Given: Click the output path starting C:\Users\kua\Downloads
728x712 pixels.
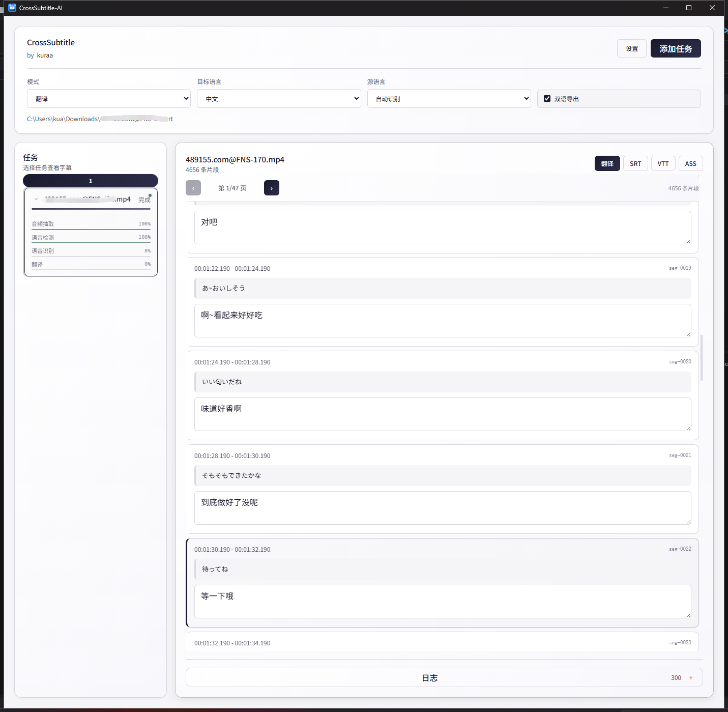Looking at the screenshot, I should point(100,119).
